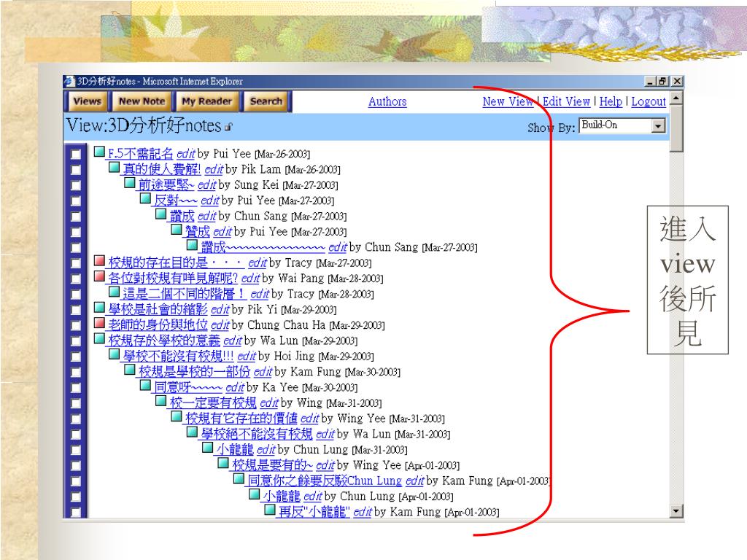The height and width of the screenshot is (560, 747).
Task: Click note icon beside 讚成 by Chun Sang Mar-27 first
Action: point(161,214)
